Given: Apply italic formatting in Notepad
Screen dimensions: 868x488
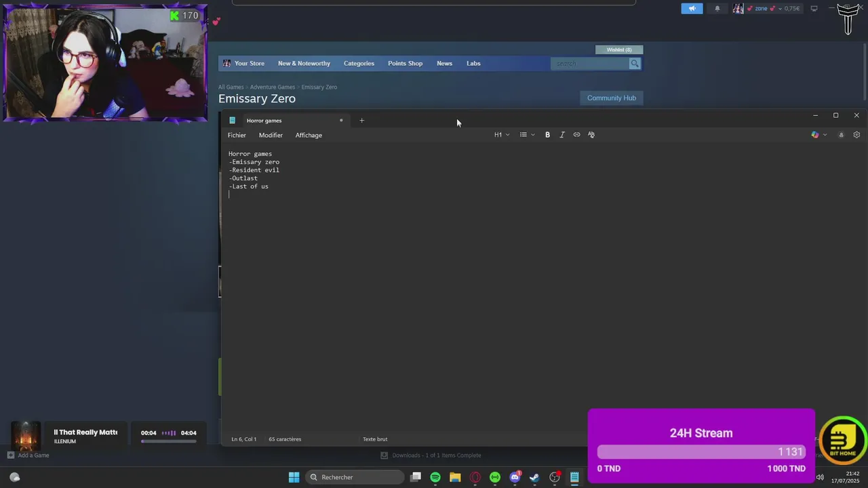Looking at the screenshot, I should 562,135.
